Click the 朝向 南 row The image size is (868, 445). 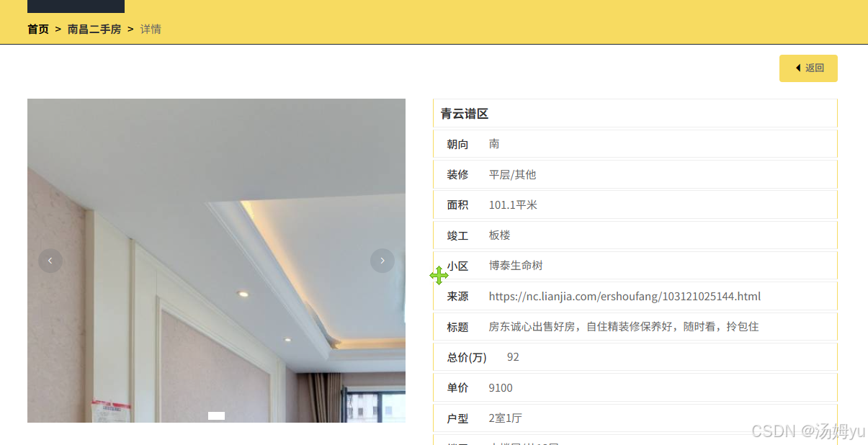tap(635, 144)
